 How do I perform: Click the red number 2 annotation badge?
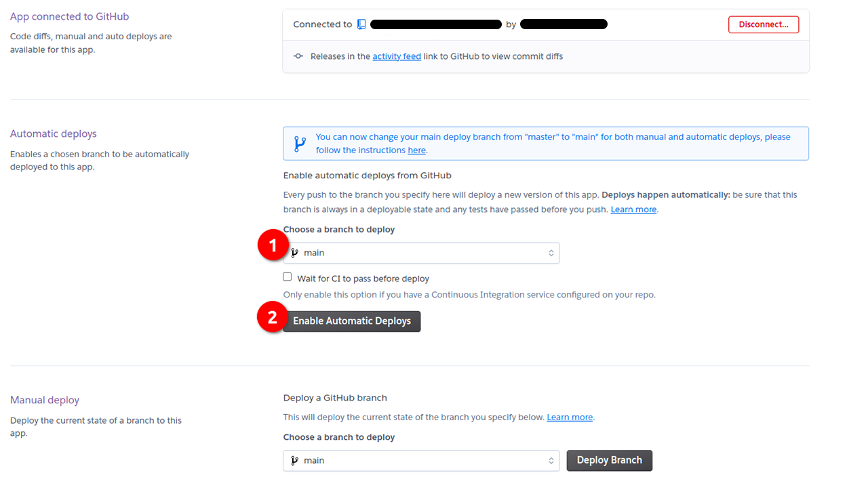(273, 318)
